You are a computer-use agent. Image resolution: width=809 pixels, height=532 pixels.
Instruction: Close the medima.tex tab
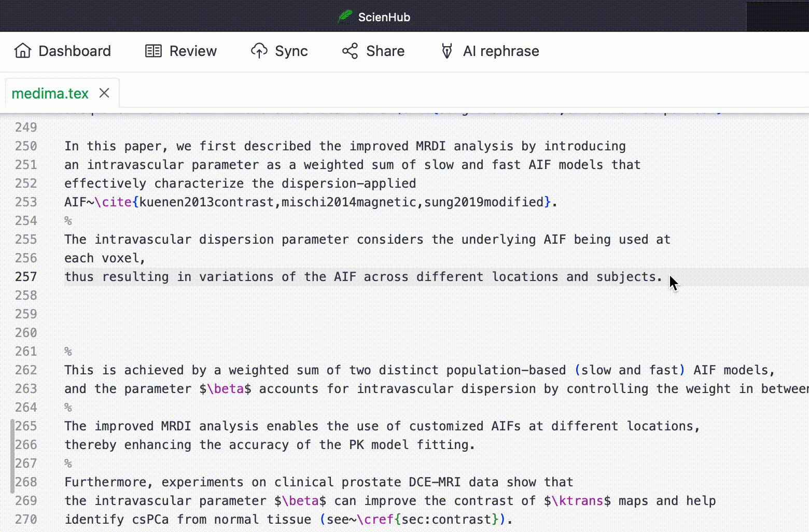(x=104, y=93)
